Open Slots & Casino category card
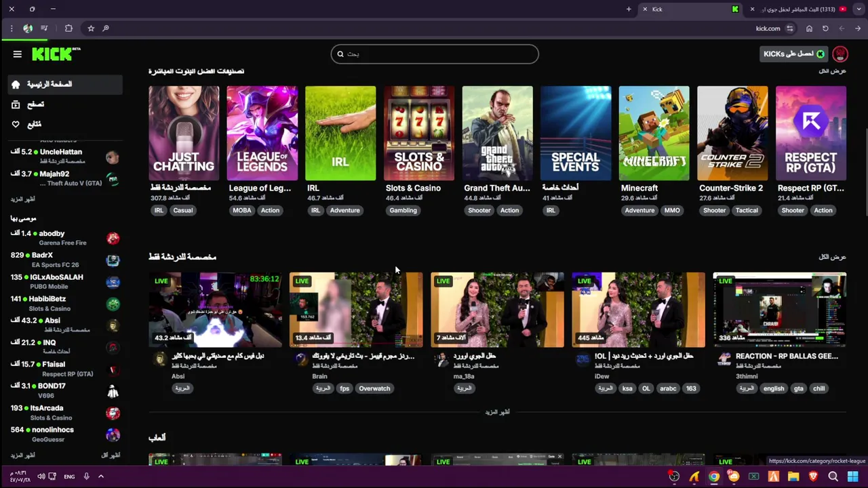 pos(419,134)
